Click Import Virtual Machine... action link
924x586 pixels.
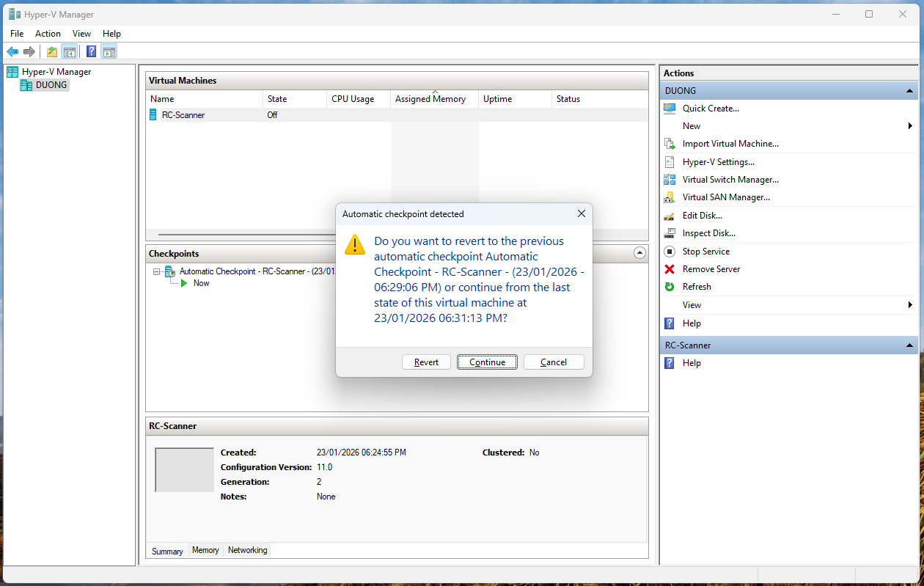click(x=730, y=144)
